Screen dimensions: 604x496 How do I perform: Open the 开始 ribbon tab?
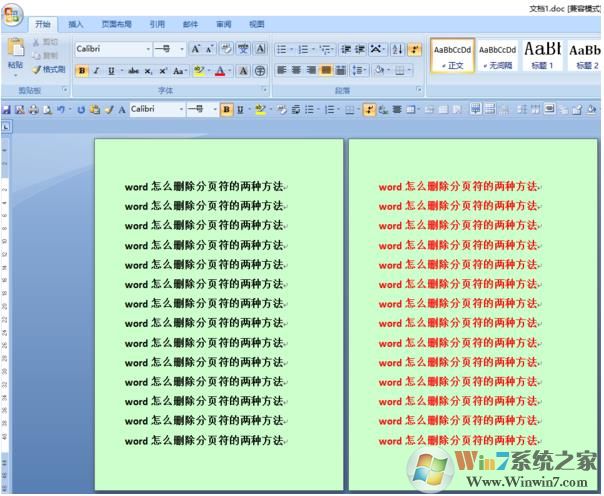[43, 24]
